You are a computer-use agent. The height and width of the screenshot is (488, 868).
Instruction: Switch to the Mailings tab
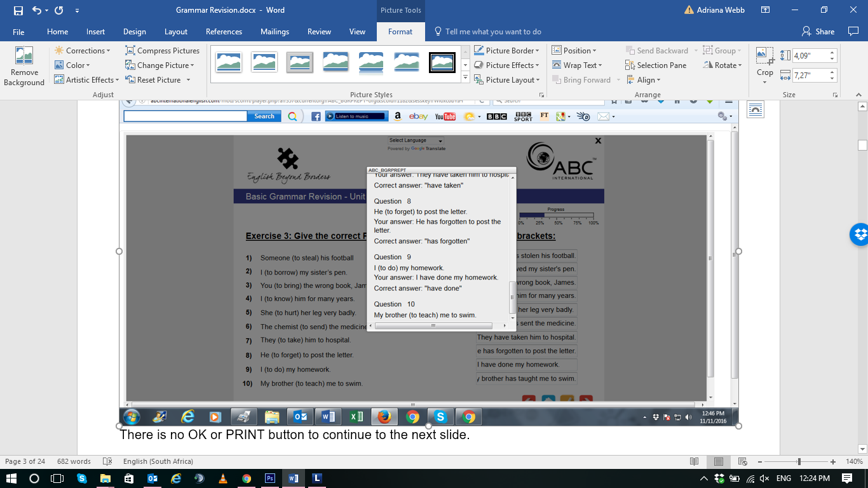click(x=275, y=32)
